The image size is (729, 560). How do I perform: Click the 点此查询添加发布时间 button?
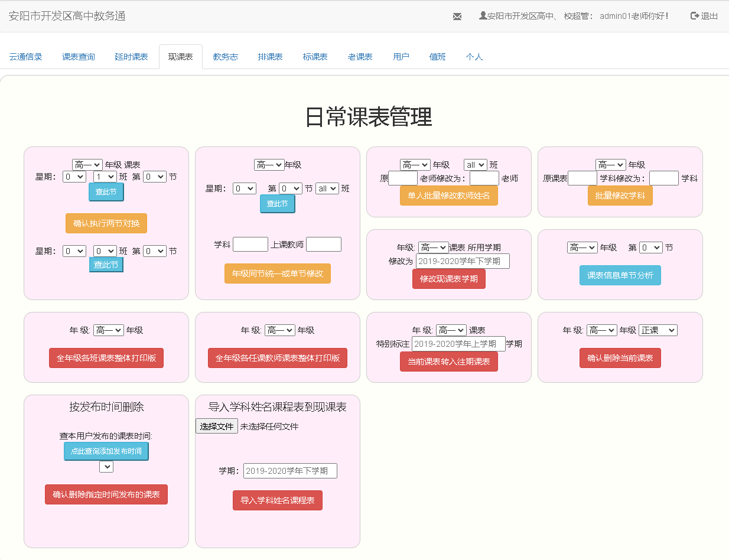106,451
